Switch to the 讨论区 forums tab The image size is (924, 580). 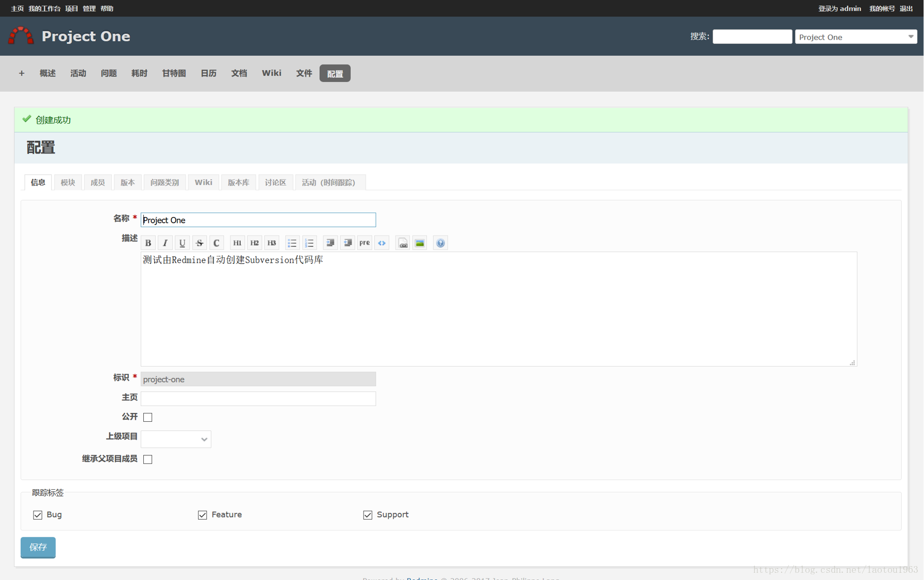click(x=276, y=183)
